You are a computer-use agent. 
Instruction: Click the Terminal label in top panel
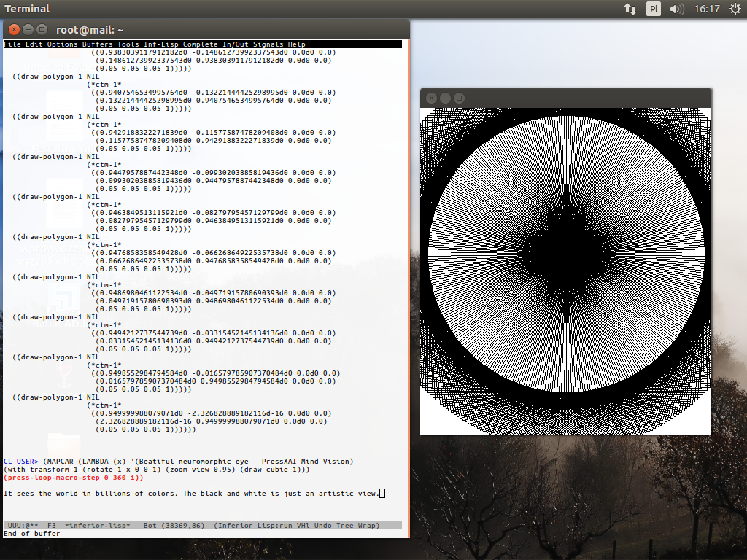(27, 9)
